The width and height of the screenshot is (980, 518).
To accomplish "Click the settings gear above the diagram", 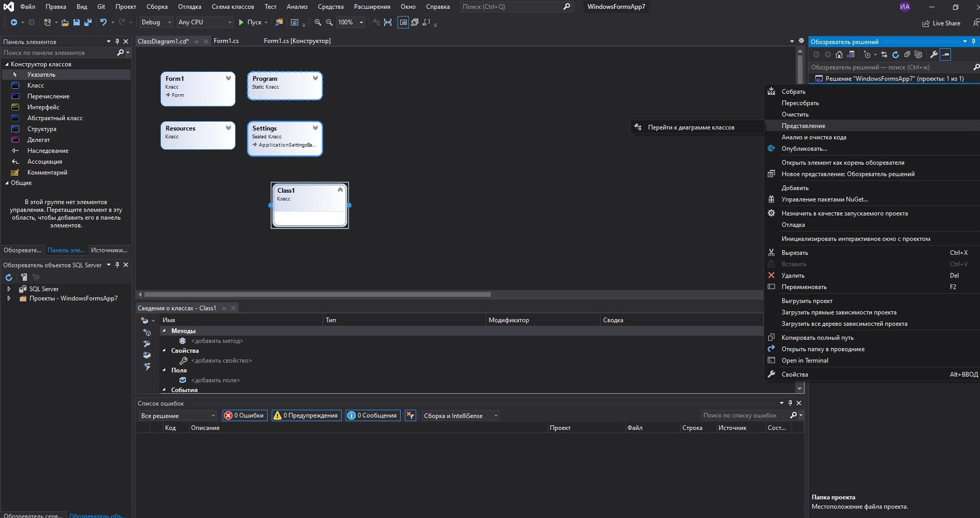I will pos(801,41).
